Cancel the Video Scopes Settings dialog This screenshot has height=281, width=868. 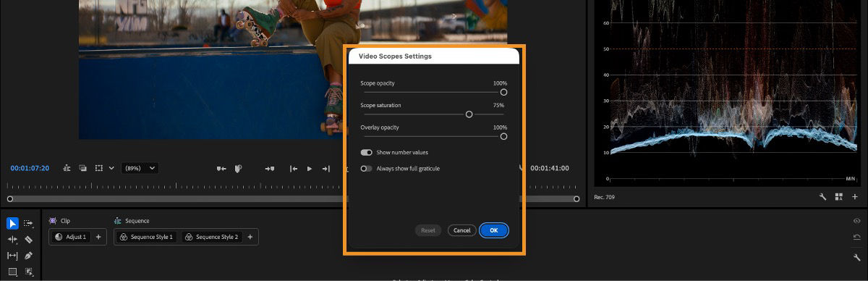[x=462, y=230]
